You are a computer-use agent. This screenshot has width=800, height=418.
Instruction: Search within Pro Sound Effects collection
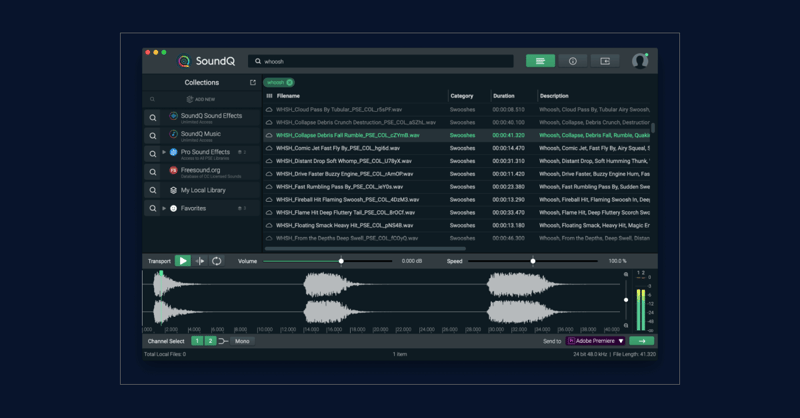coord(153,154)
